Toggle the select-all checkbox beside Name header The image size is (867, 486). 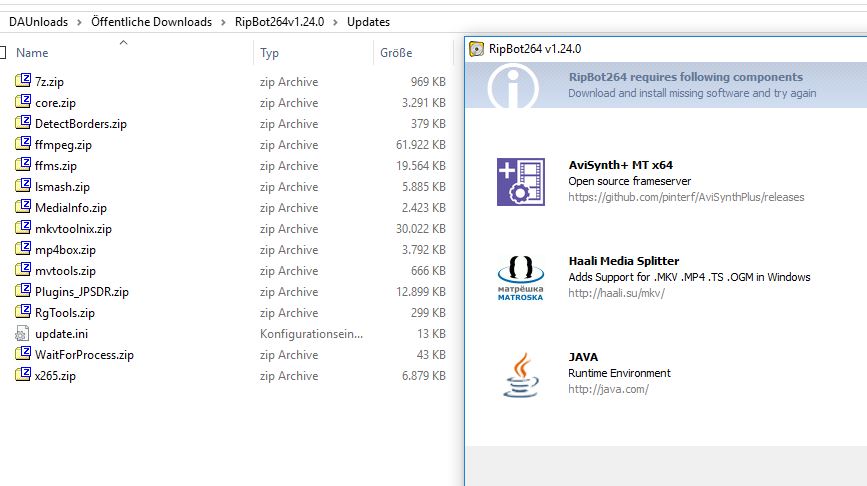point(2,53)
